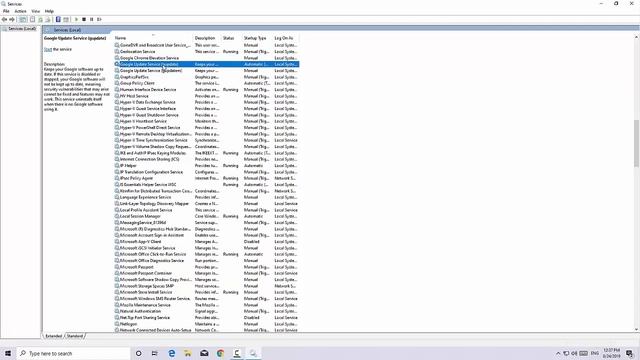Select Google Chrome Elevation Service row

[207, 58]
